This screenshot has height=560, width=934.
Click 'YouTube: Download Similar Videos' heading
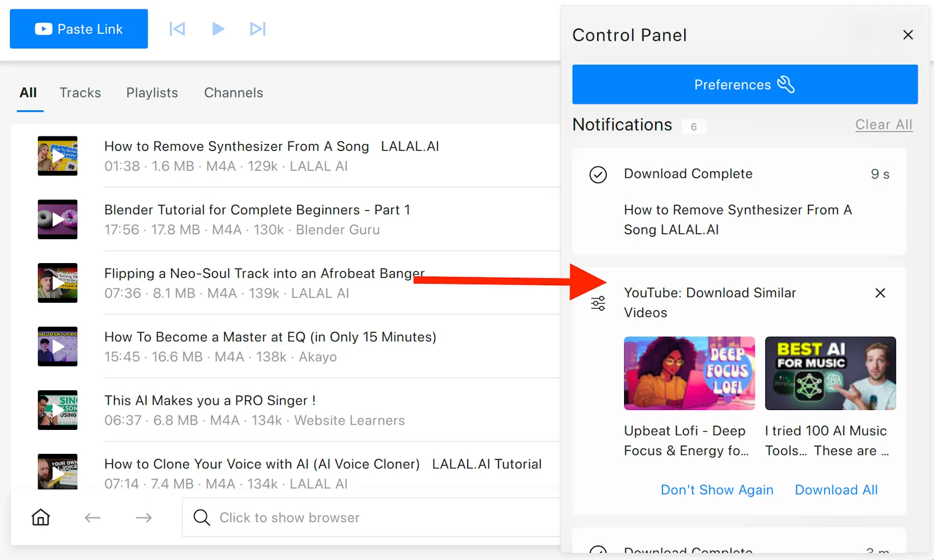pos(710,303)
